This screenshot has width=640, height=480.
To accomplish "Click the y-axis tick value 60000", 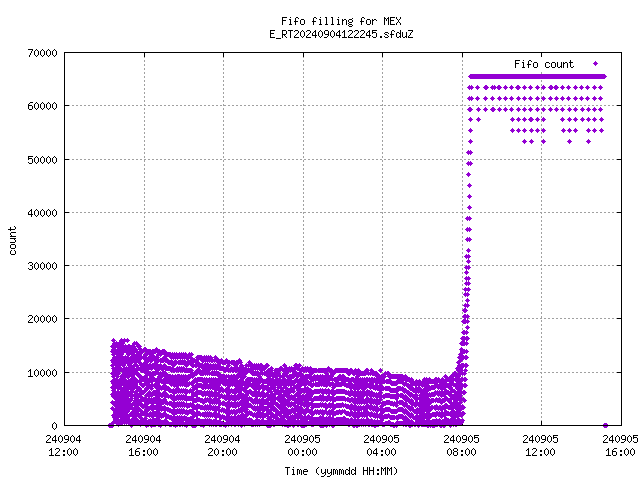I will pos(42,106).
